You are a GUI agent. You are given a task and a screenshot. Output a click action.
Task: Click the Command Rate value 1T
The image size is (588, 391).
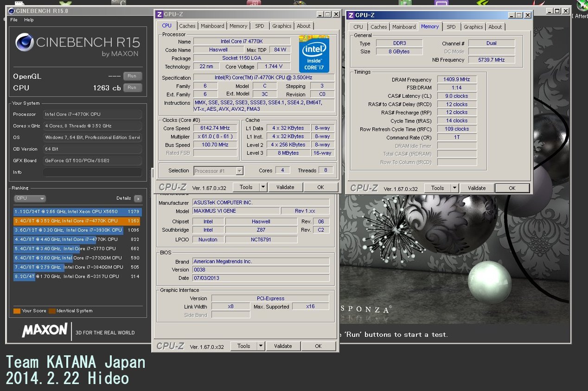[x=457, y=138]
